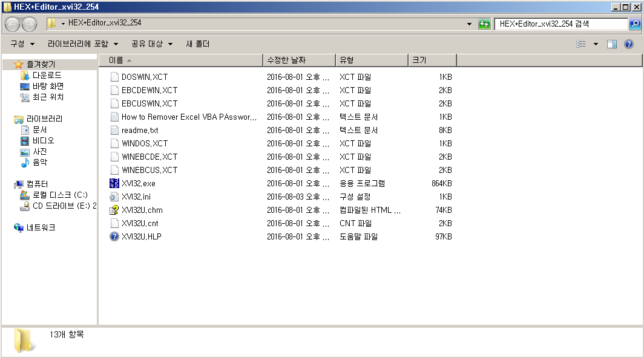The image size is (644, 358).
Task: Sort by the 수정한 날짜 column header
Action: coord(299,60)
